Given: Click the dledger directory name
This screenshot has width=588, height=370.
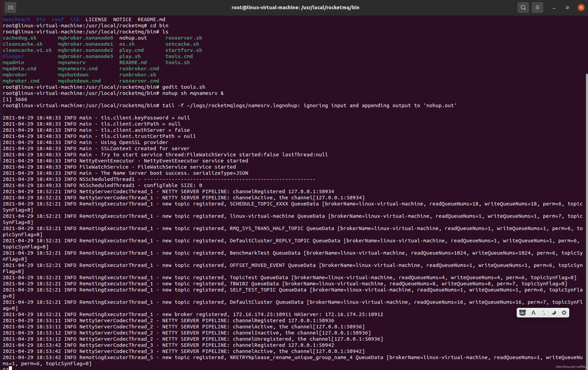Looking at the screenshot, I should click(13, 56).
